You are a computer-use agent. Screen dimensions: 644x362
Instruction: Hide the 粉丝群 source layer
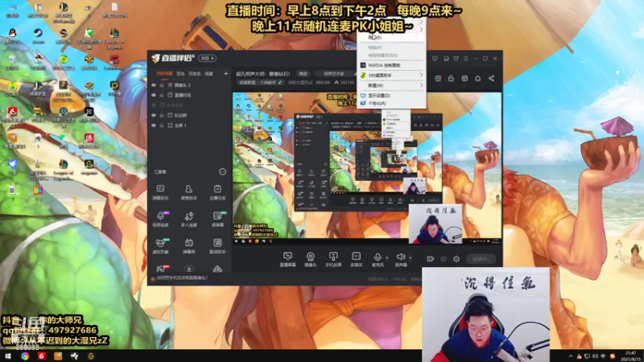coord(154,115)
